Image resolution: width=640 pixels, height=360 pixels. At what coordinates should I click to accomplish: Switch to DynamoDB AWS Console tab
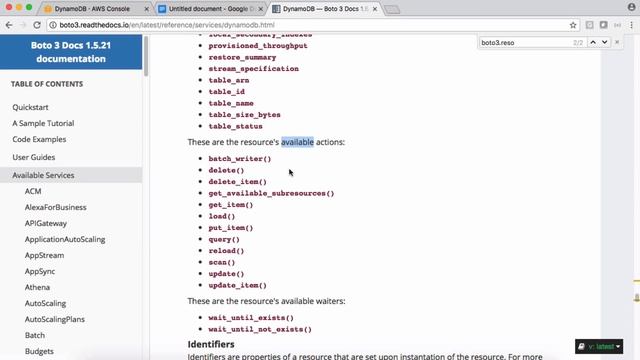tap(93, 9)
